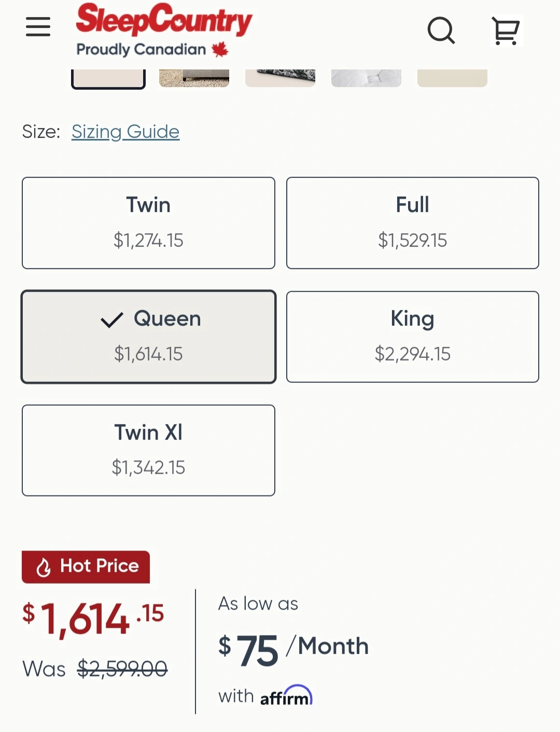Open the Sizing Guide link
560x732 pixels.
pyautogui.click(x=125, y=132)
